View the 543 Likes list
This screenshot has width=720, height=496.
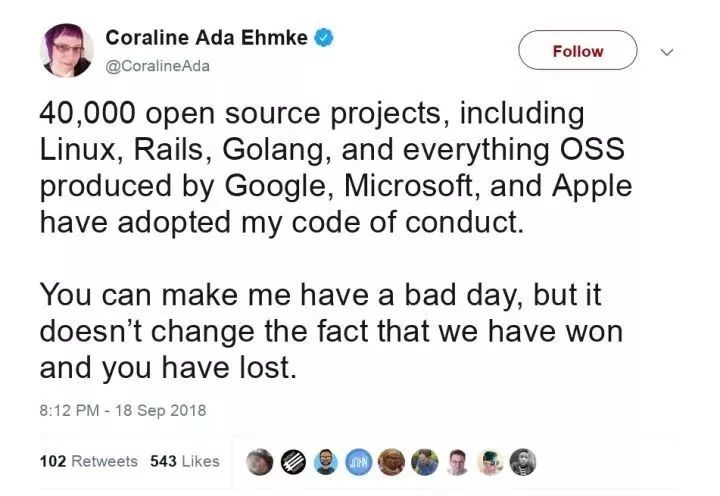184,461
